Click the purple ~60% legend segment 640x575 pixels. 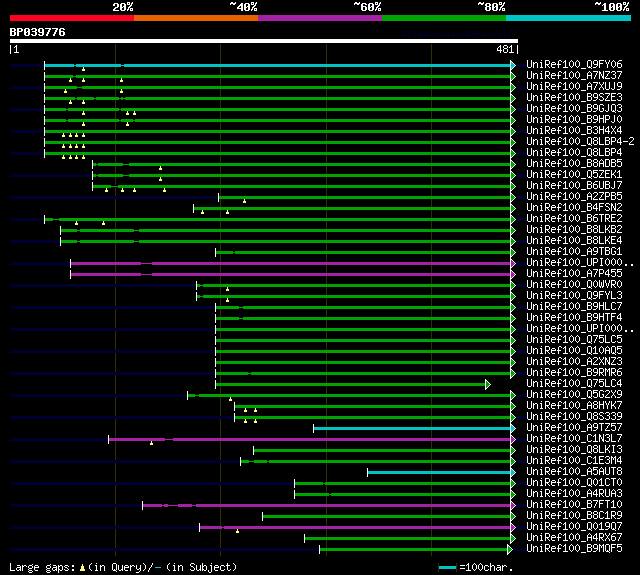coord(320,18)
